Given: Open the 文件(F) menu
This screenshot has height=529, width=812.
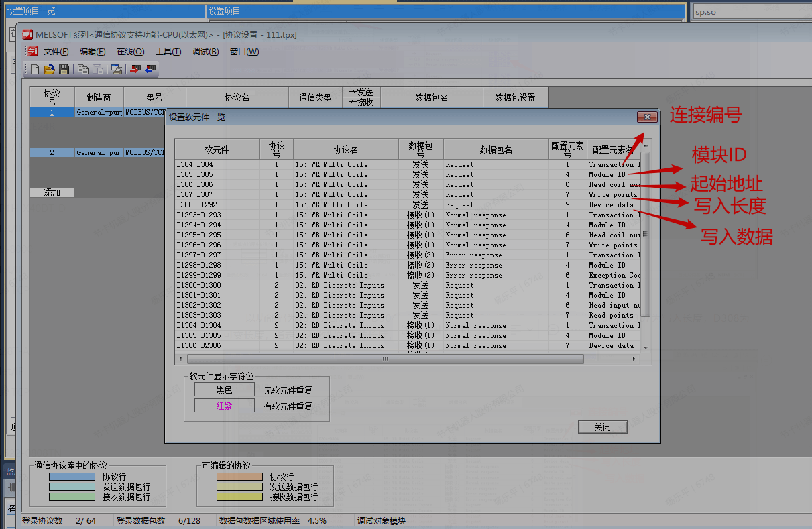Looking at the screenshot, I should click(x=56, y=52).
